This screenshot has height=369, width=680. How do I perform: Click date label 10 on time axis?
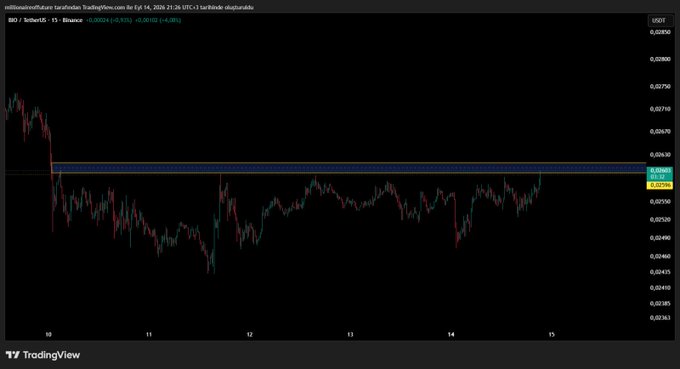[49, 334]
